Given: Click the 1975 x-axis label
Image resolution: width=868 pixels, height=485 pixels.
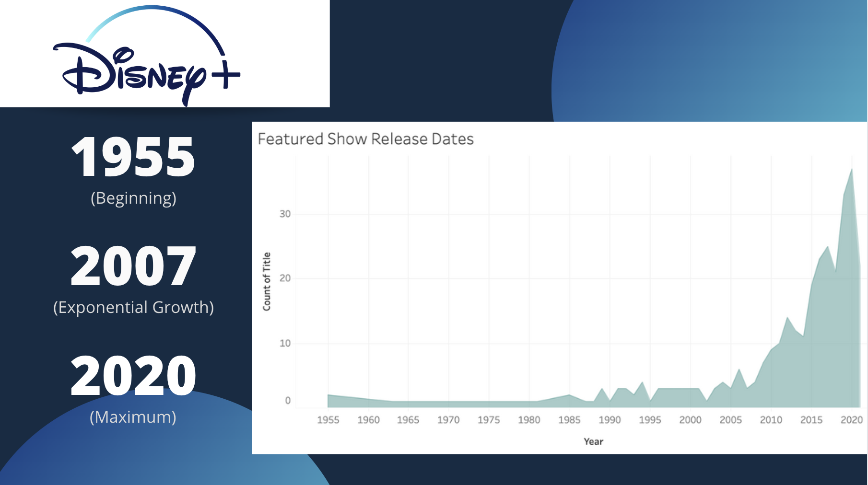Looking at the screenshot, I should pos(489,420).
